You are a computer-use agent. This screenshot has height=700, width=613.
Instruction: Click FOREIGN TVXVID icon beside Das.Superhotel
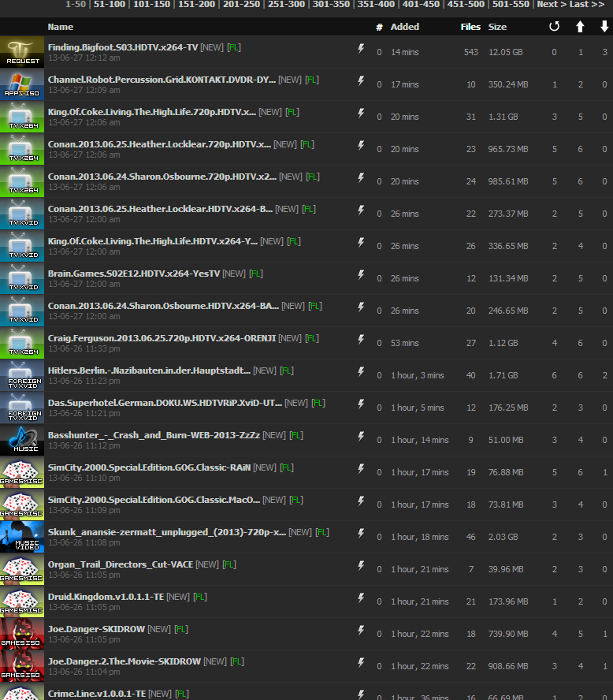pos(22,408)
